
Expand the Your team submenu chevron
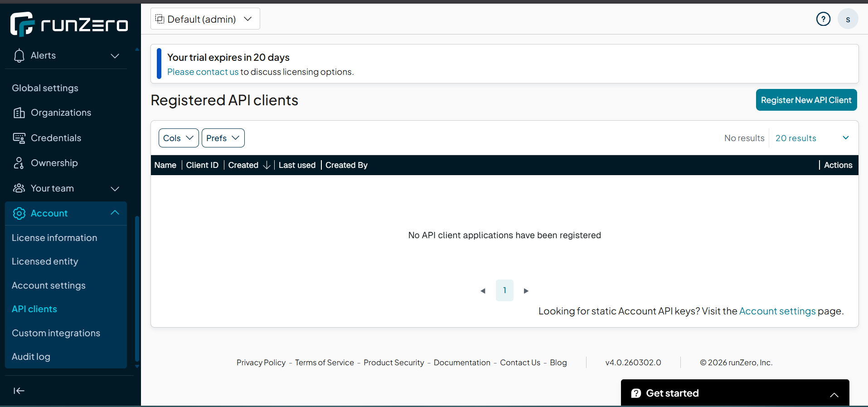[x=115, y=189]
